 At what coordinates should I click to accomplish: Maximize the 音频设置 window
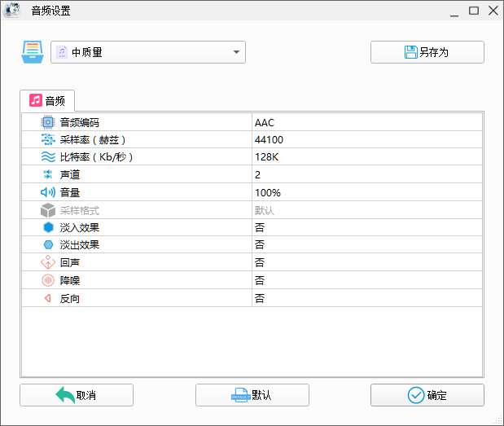[474, 11]
